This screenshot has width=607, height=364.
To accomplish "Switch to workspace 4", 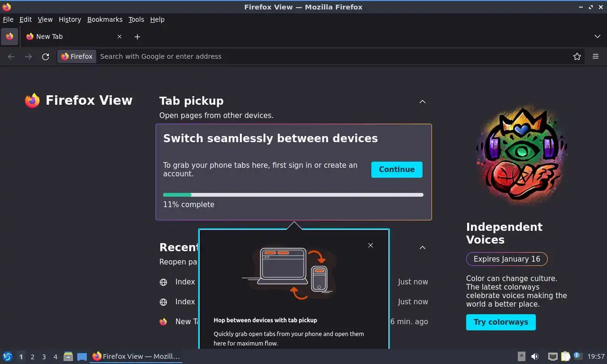I will point(55,357).
